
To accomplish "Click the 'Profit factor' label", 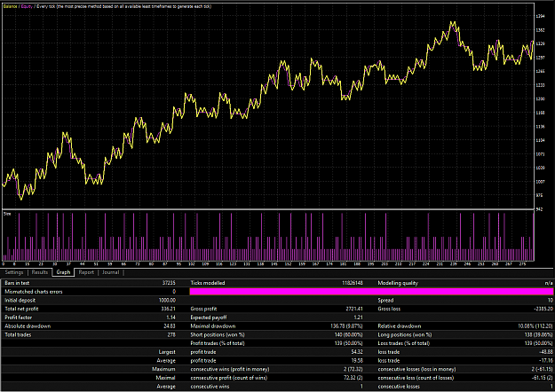I will pos(19,318).
